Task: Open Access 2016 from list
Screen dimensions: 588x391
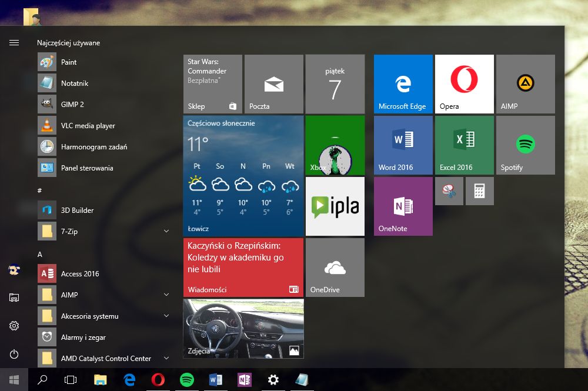Action: click(x=103, y=273)
